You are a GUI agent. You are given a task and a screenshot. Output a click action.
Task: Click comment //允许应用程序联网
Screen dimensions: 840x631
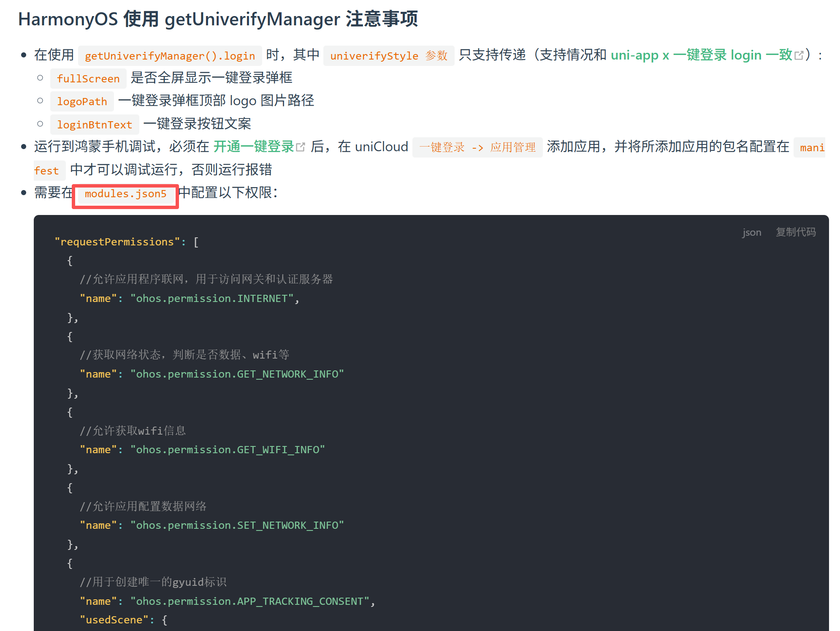coord(206,279)
